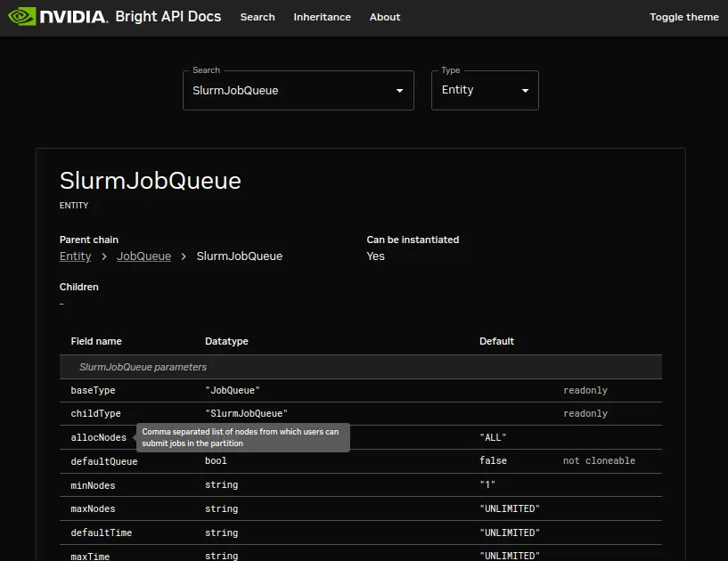Click the Parent chain label
728x561 pixels.
click(x=89, y=240)
